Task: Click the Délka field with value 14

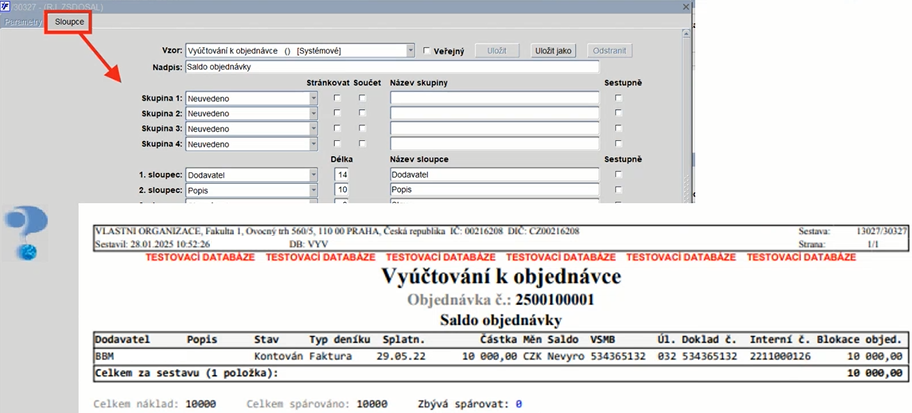Action: [341, 175]
